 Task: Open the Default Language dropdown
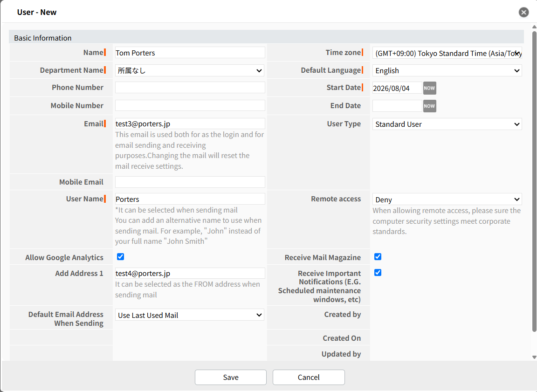click(x=447, y=70)
